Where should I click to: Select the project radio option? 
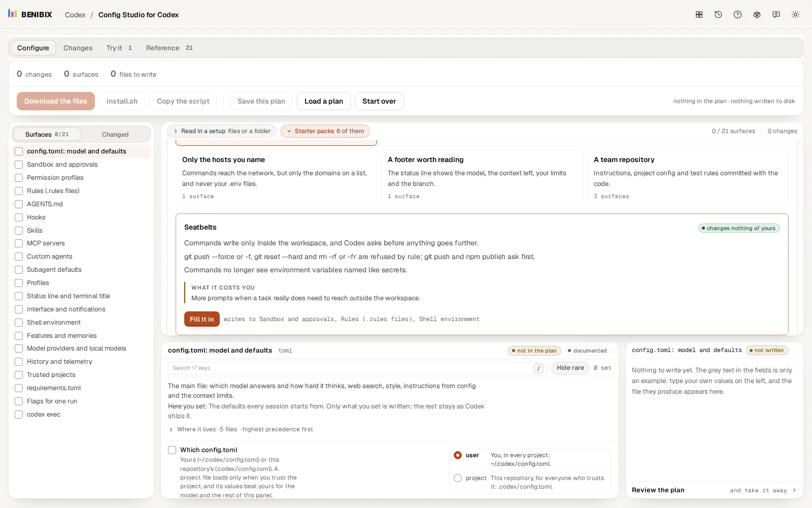[458, 478]
